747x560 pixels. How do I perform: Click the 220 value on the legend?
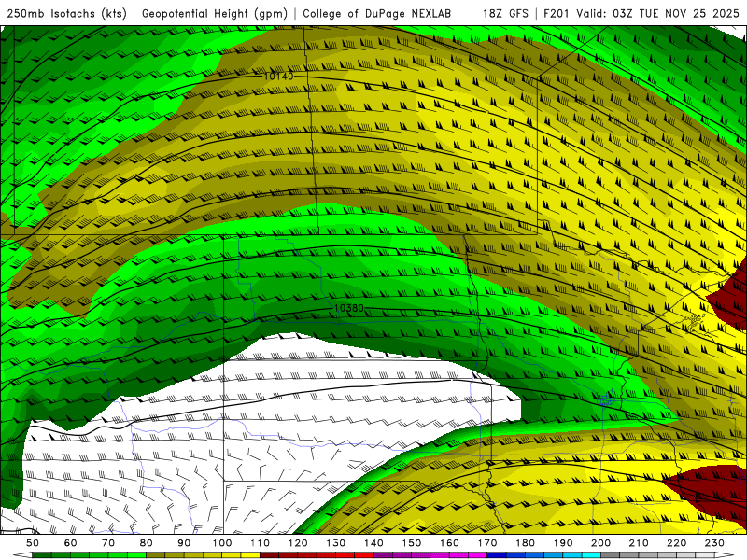tap(676, 543)
